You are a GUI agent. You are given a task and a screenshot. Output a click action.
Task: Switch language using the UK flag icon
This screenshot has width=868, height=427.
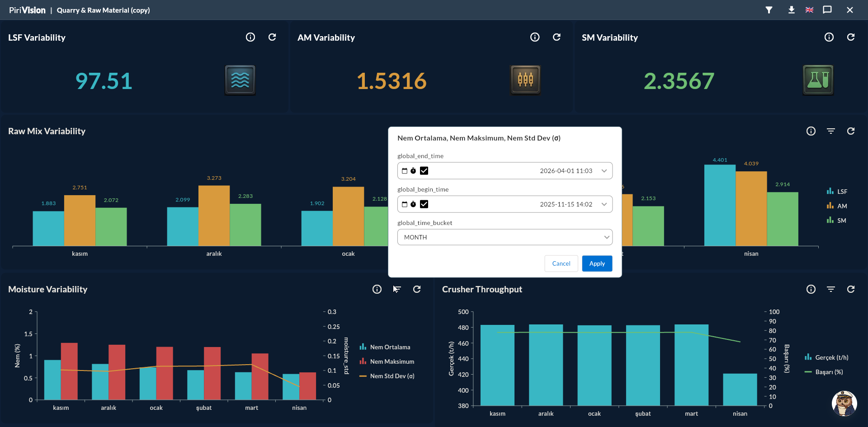[x=809, y=10]
